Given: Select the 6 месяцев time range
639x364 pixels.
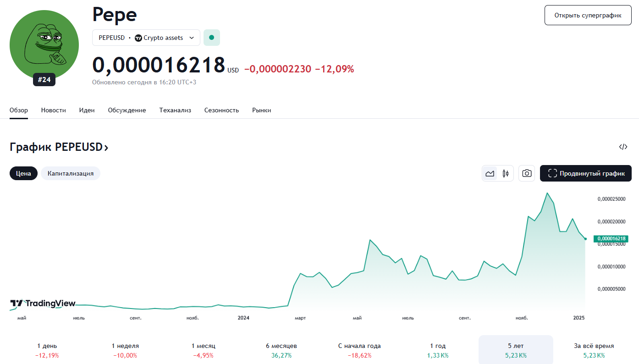Looking at the screenshot, I should click(x=281, y=350).
